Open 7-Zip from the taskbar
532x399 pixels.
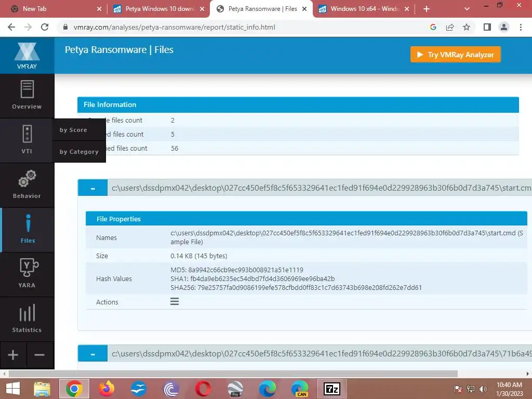[331, 389]
